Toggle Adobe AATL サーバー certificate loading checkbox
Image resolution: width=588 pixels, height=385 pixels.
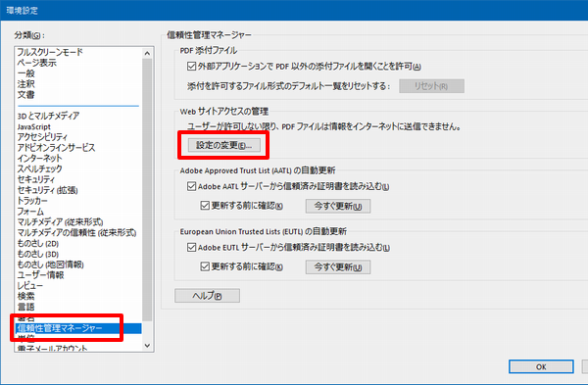pos(192,186)
